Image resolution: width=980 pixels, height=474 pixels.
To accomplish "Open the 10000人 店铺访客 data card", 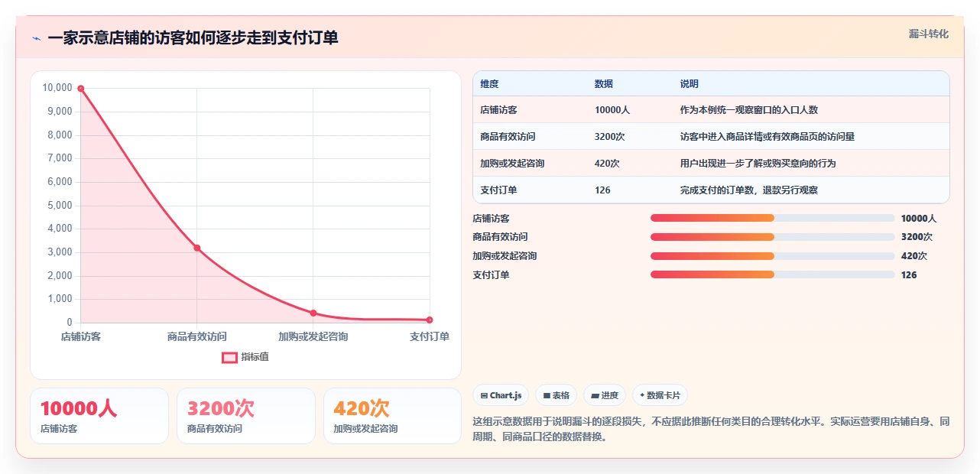I will click(x=99, y=416).
